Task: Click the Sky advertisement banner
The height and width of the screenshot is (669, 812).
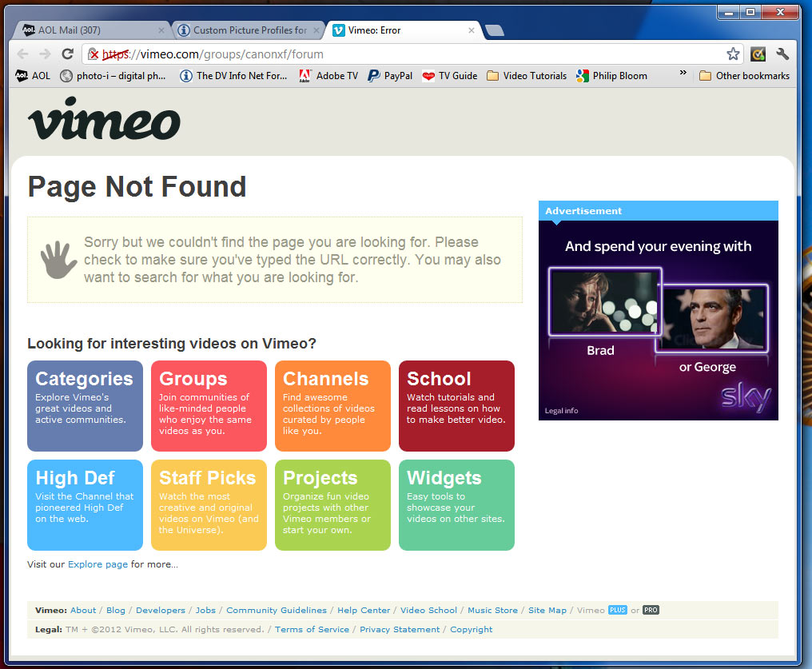Action: tap(659, 321)
